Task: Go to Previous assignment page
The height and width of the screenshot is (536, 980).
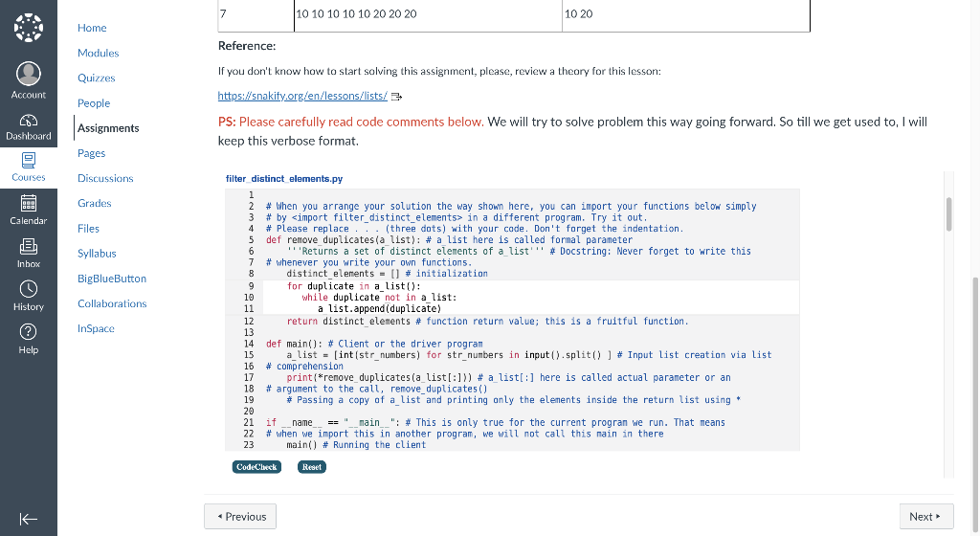Action: pos(240,517)
